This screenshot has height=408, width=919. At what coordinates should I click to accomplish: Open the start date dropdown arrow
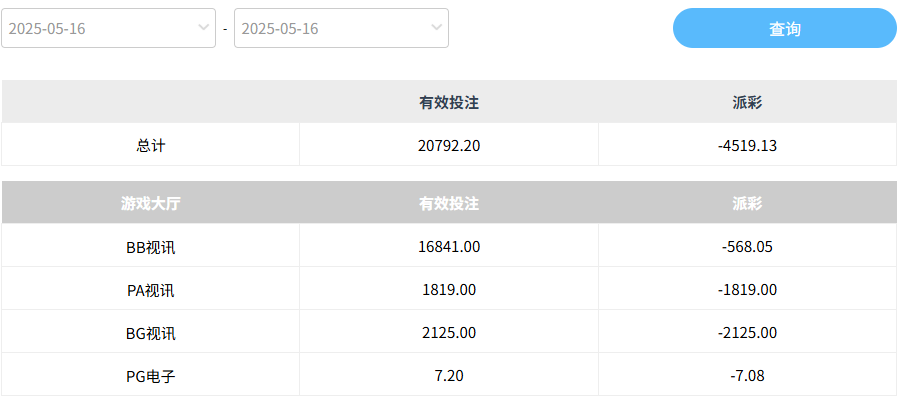(203, 27)
